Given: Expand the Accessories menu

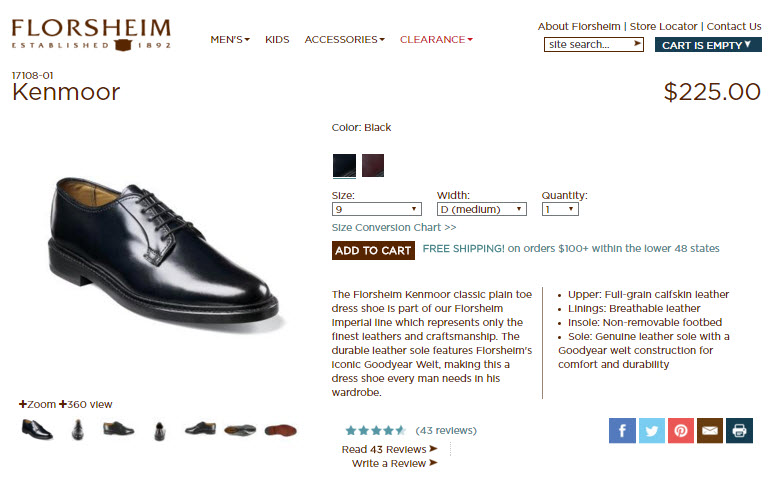Looking at the screenshot, I should click(344, 39).
